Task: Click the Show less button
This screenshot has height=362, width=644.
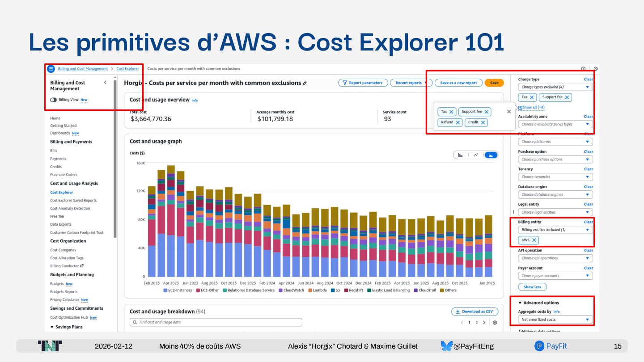Action: pyautogui.click(x=532, y=287)
